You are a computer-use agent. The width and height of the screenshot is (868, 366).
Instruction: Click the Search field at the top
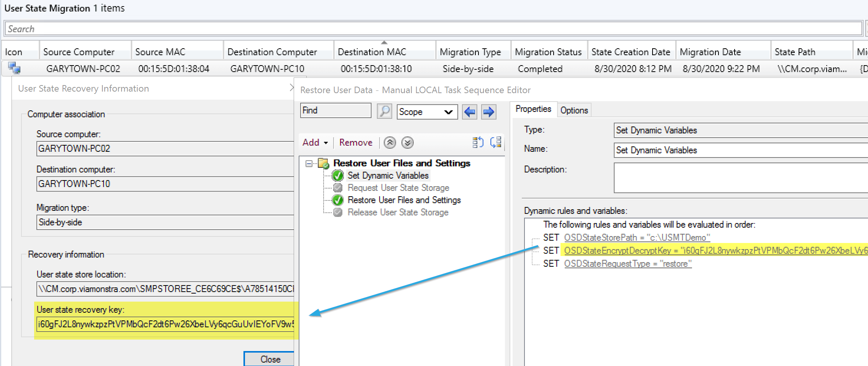pyautogui.click(x=433, y=29)
